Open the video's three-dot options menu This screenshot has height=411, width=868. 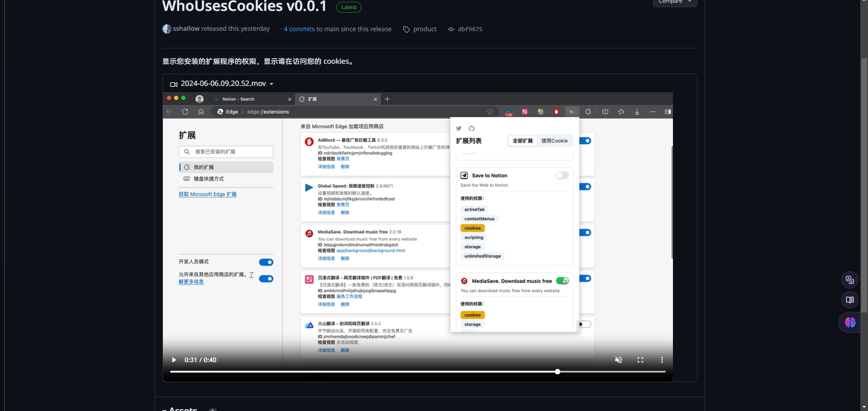(x=662, y=360)
